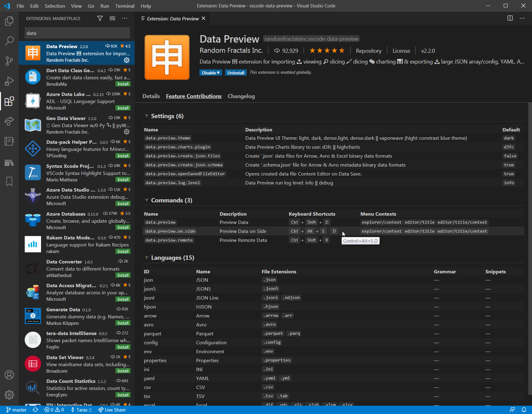Open the Source Control view
Screen dimensions: 532x414
point(9,61)
